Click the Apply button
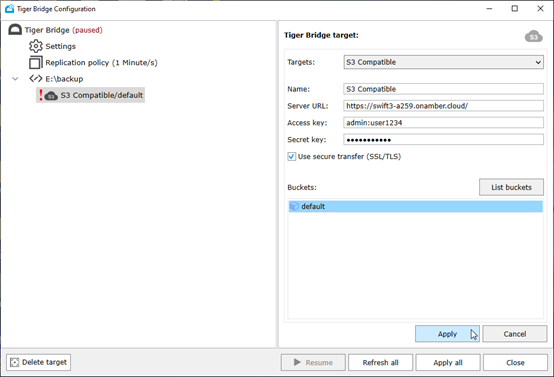 pyautogui.click(x=447, y=334)
